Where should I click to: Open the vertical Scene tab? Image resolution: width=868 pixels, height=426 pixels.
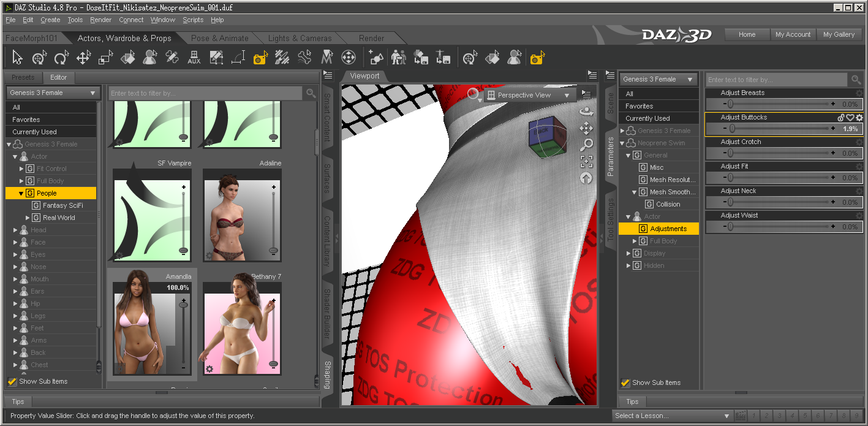pyautogui.click(x=611, y=103)
